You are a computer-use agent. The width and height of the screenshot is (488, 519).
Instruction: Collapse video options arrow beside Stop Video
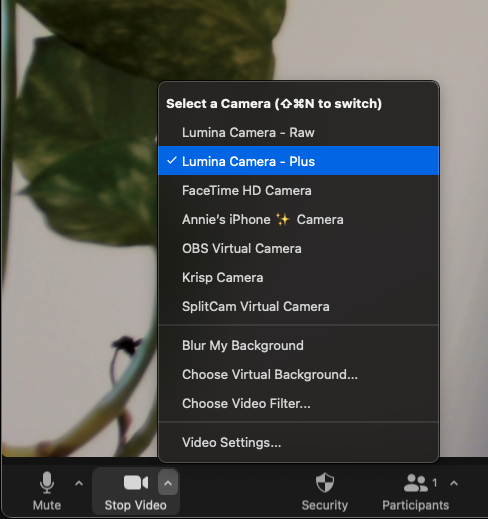pyautogui.click(x=168, y=483)
